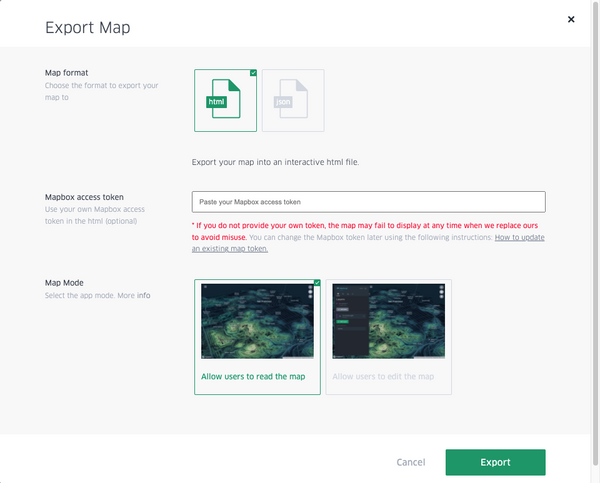The height and width of the screenshot is (483, 600).
Task: Select the JSON file format icon
Action: (293, 101)
